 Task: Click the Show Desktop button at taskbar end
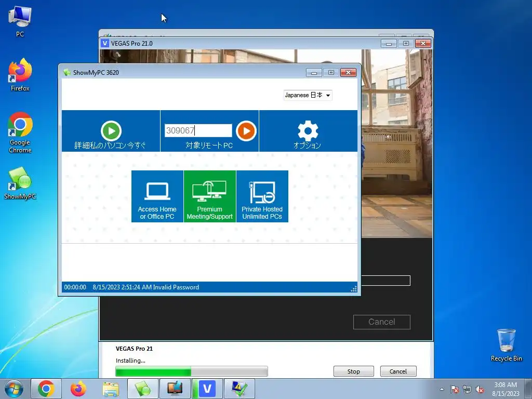pyautogui.click(x=528, y=389)
